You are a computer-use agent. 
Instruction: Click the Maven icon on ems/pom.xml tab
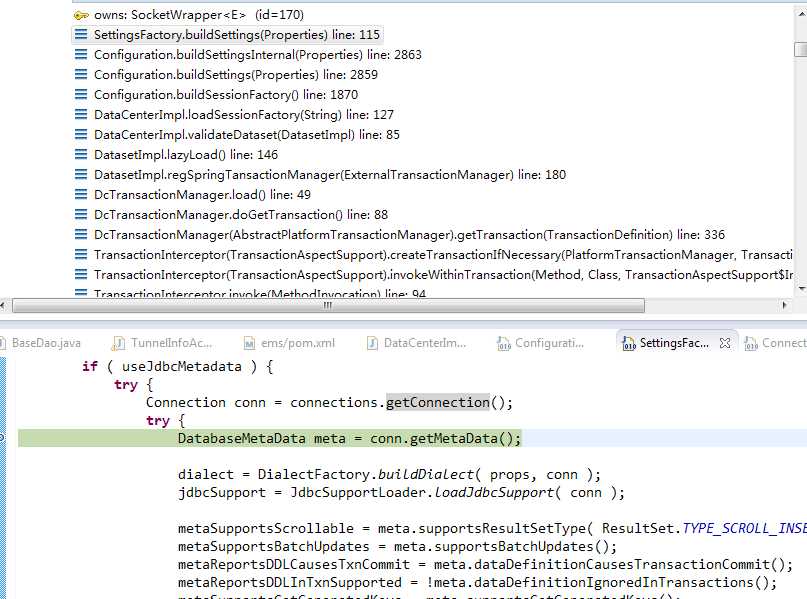tap(249, 343)
